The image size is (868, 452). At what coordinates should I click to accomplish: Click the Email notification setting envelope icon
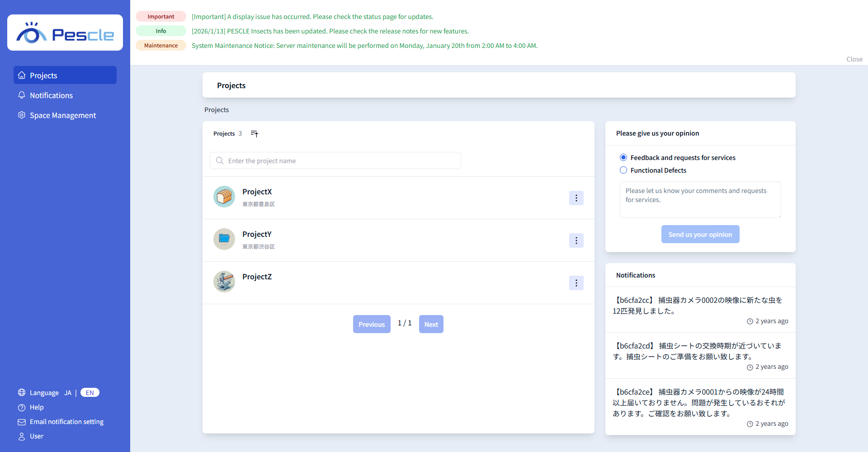click(22, 422)
